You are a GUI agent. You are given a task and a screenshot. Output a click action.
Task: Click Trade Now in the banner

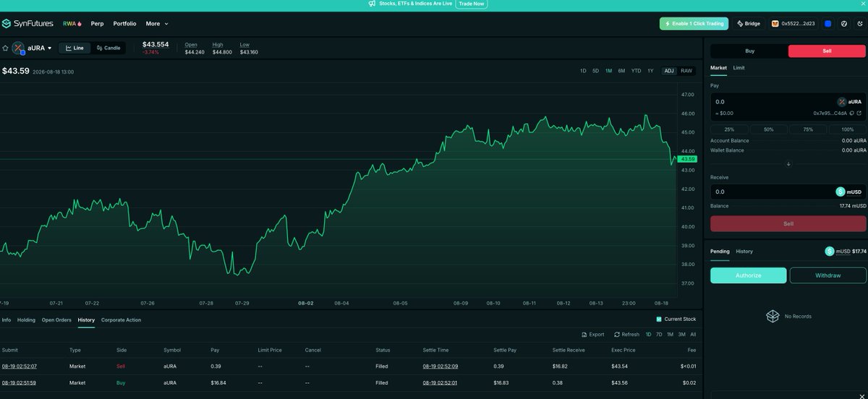(472, 4)
